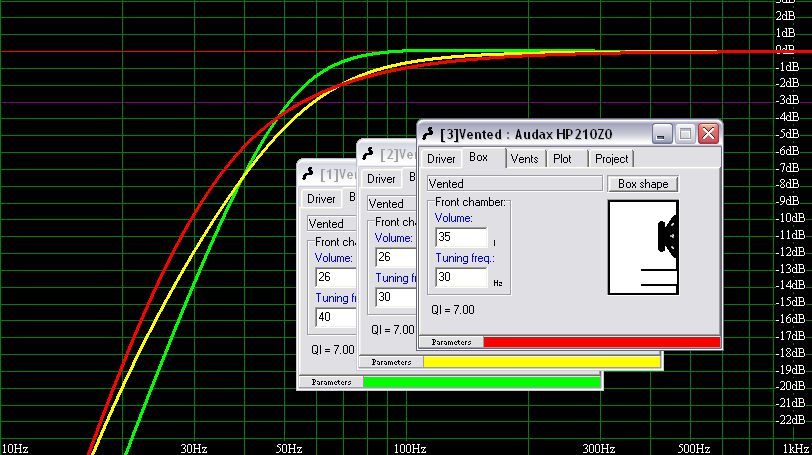Minimize the [3]Vented Audax HP210Z0 window

[661, 134]
